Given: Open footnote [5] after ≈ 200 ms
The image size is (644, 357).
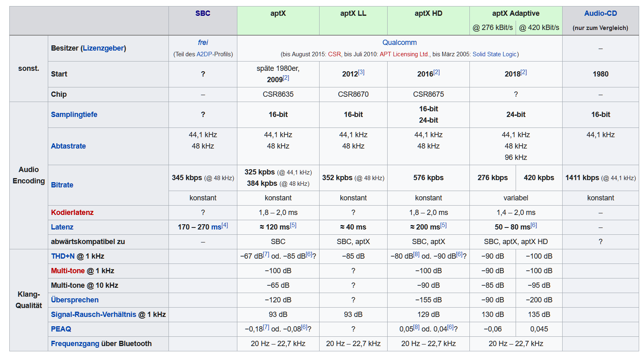Looking at the screenshot, I should coord(444,225).
